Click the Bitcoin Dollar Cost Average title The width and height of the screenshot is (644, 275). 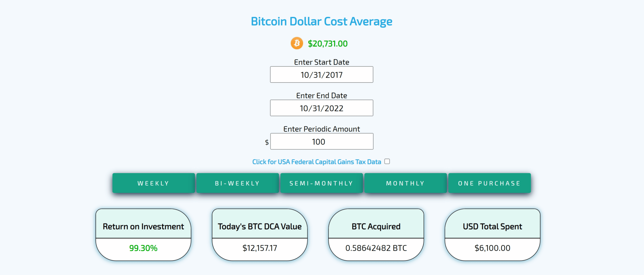[321, 21]
